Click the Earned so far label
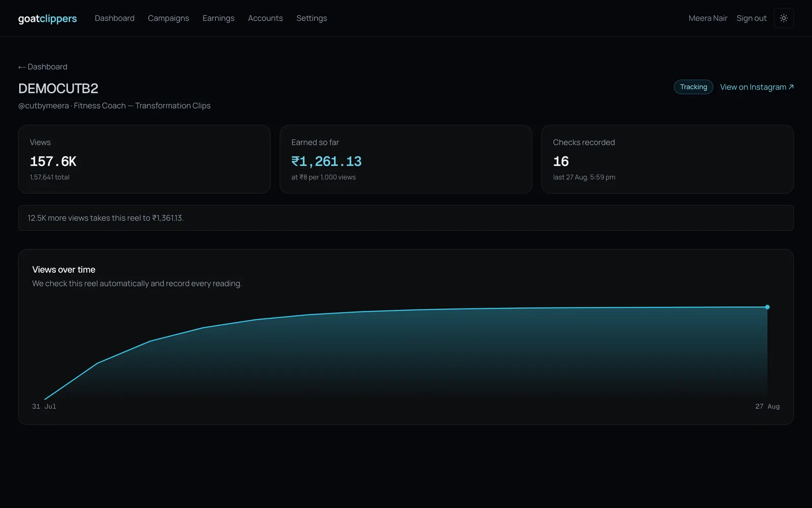Viewport: 812px width, 508px height. tap(315, 142)
